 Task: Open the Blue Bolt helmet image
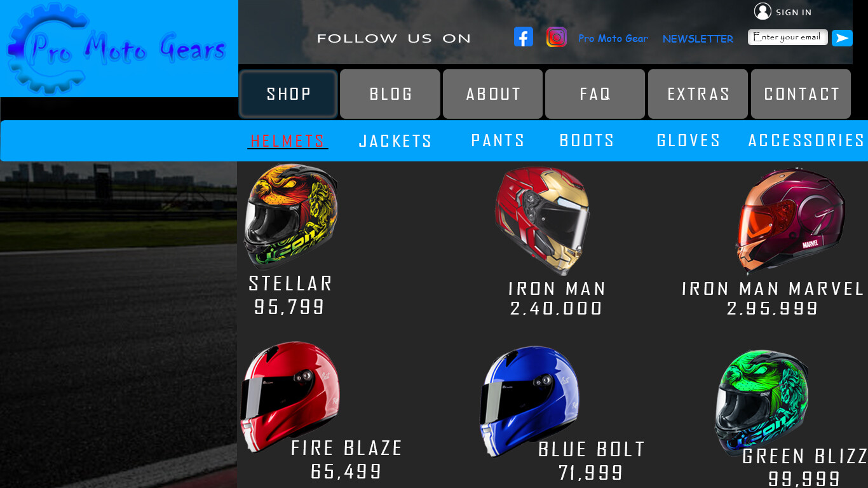(x=529, y=400)
